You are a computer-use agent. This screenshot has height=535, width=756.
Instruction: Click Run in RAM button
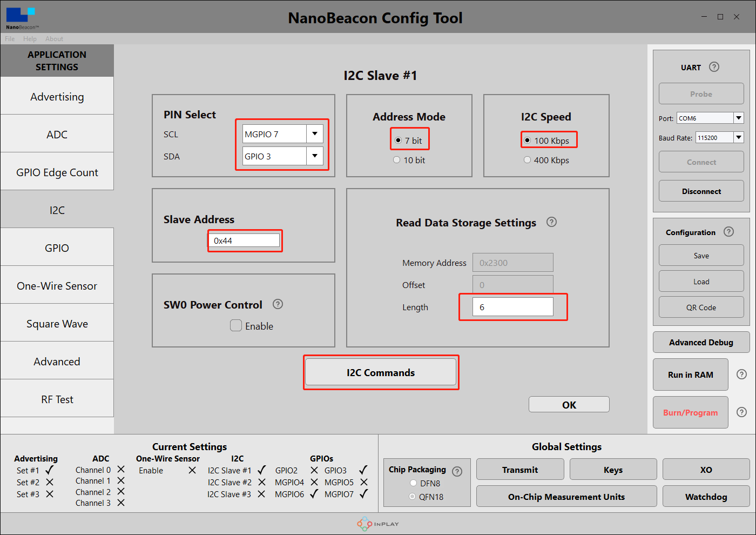pyautogui.click(x=691, y=374)
